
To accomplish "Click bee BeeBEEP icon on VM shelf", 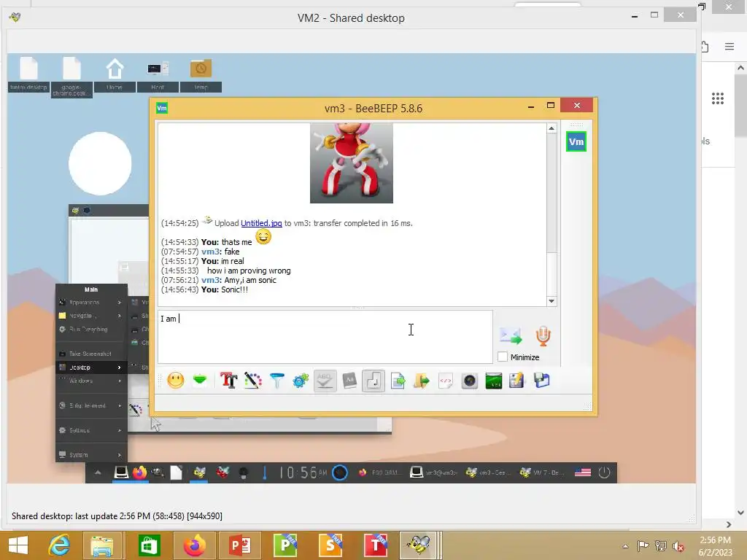I will point(199,472).
